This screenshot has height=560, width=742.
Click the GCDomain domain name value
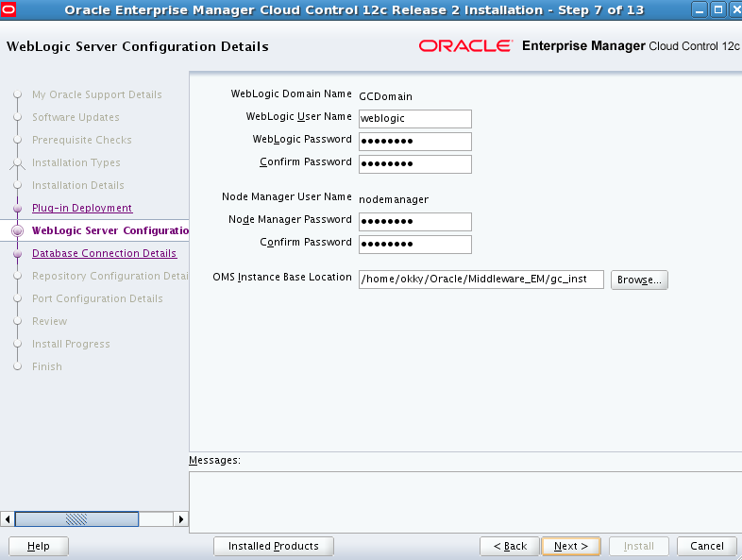[385, 96]
